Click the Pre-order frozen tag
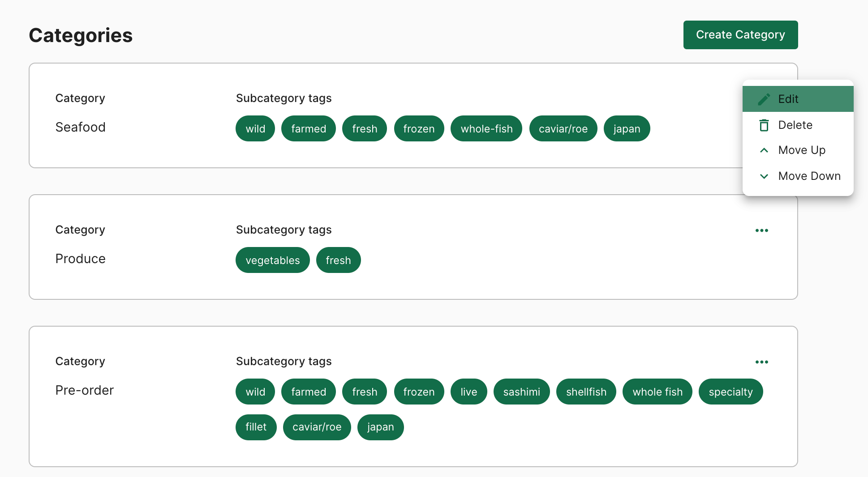This screenshot has height=477, width=868. coord(419,392)
